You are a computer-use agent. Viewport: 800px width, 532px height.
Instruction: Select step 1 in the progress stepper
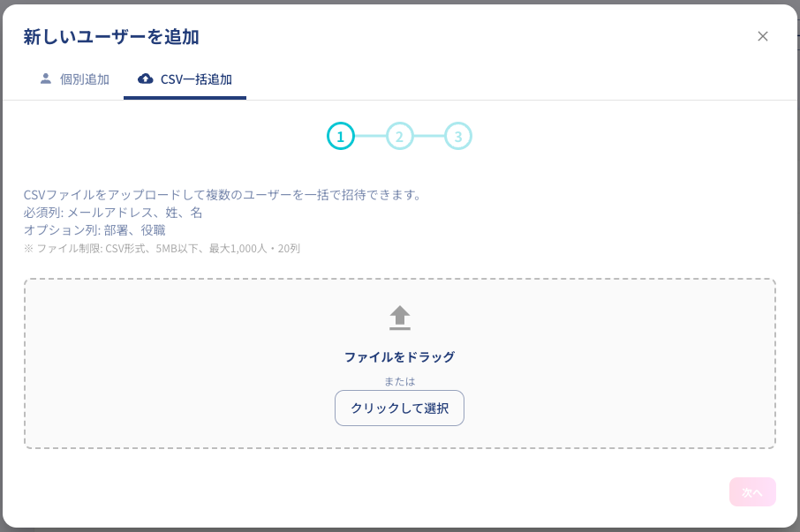tap(341, 136)
